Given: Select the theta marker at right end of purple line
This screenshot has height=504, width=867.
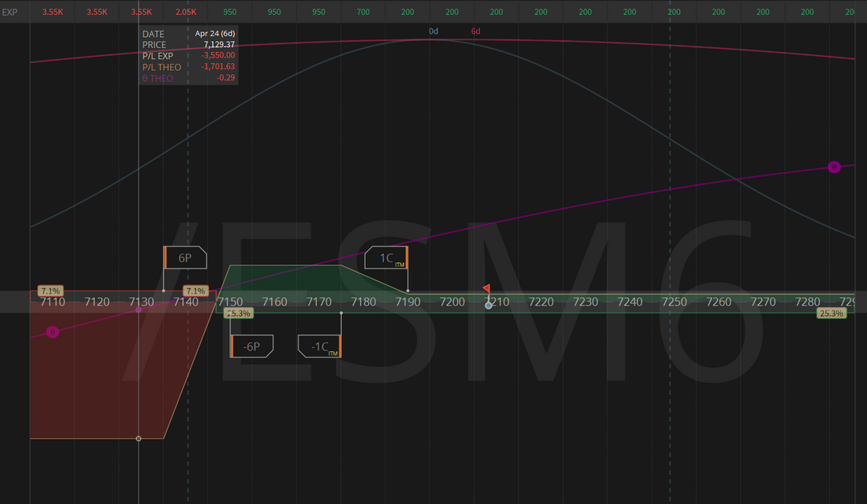Looking at the screenshot, I should point(834,167).
